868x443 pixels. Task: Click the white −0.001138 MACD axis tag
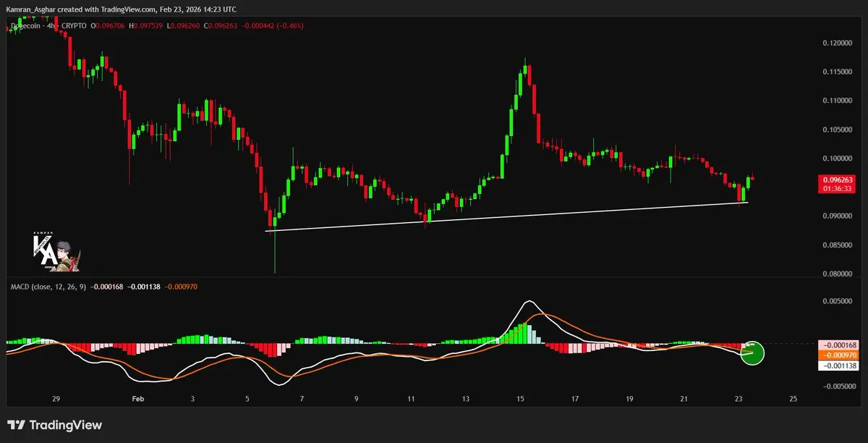pos(838,366)
